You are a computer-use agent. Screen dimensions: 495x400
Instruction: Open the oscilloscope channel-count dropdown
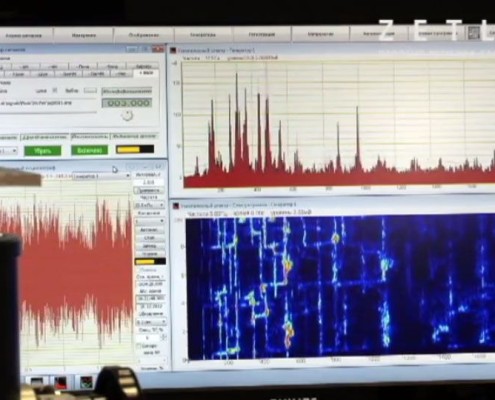click(x=149, y=221)
